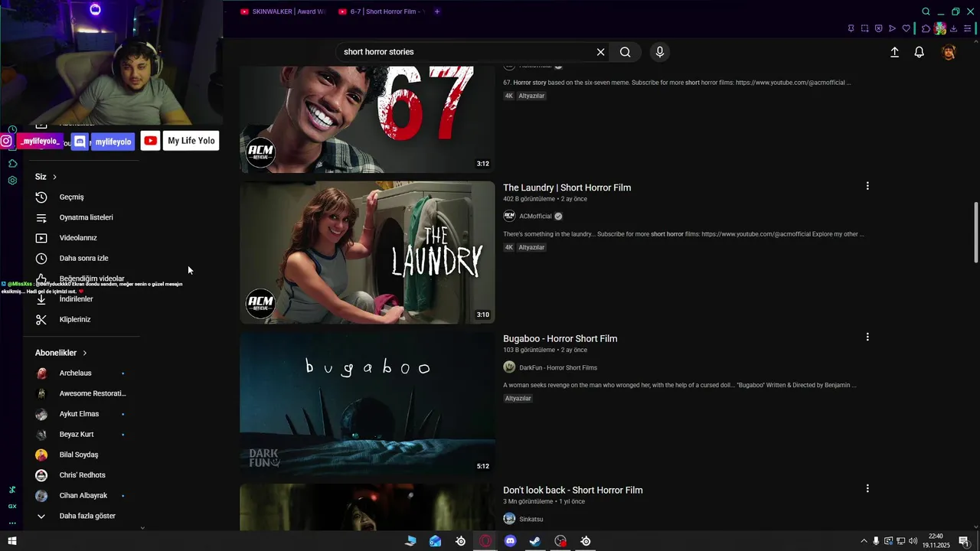Open The Laundry | Short Horror Film title
Viewport: 980px width, 551px height.
(x=567, y=187)
